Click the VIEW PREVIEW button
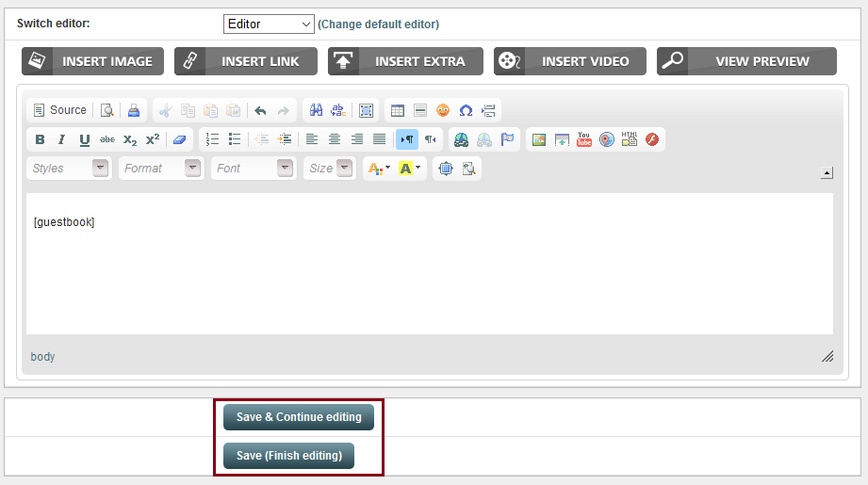 coord(746,61)
